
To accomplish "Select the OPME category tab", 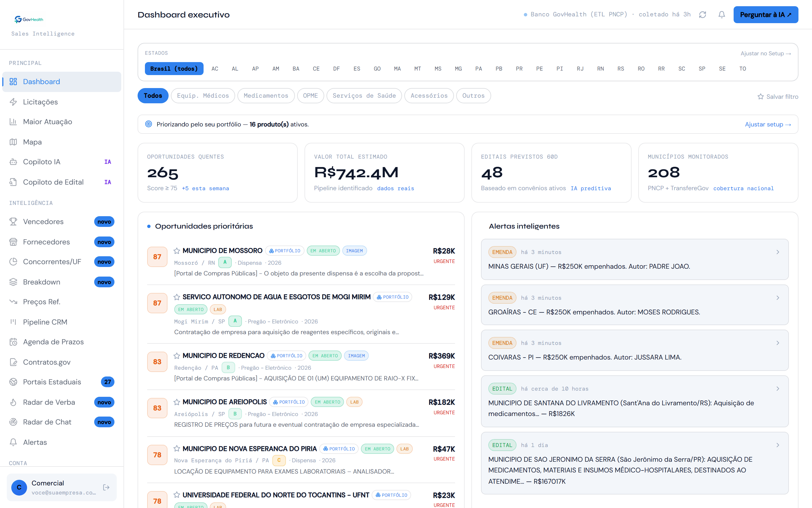I will click(310, 96).
